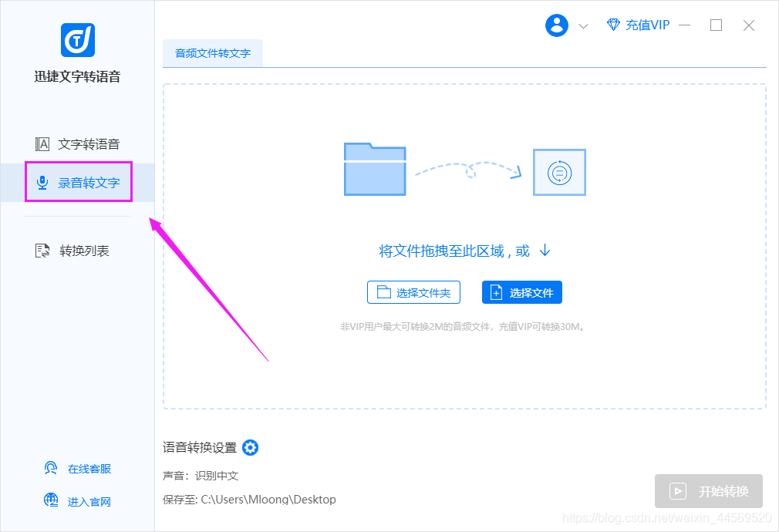Image resolution: width=779 pixels, height=532 pixels.
Task: Click the 将文件拖拽至此区域 prompt text
Action: pyautogui.click(x=454, y=251)
